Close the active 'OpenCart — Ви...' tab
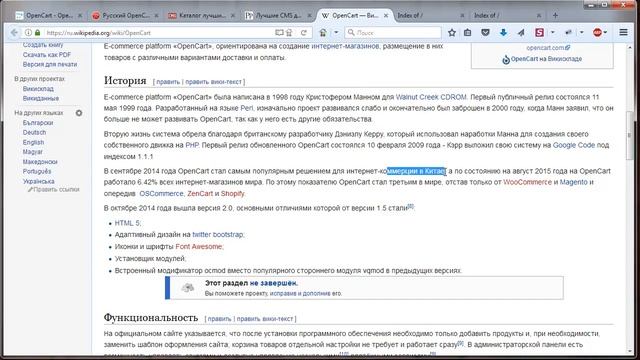The height and width of the screenshot is (360, 640). click(x=386, y=16)
